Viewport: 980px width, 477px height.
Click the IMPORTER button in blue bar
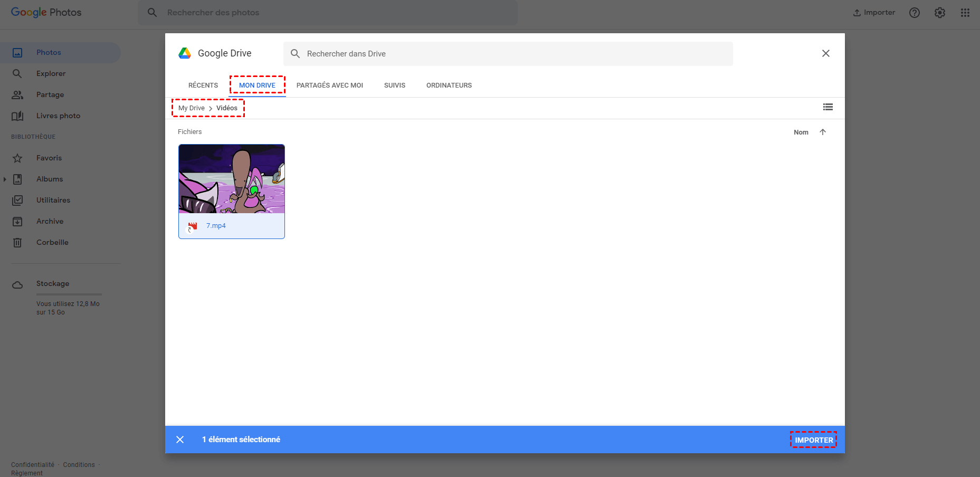814,440
